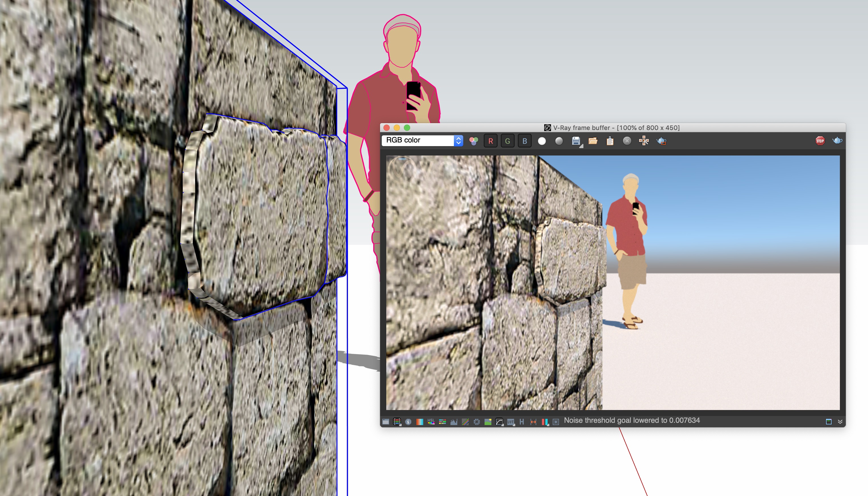Image resolution: width=868 pixels, height=496 pixels.
Task: Load image from folder icon
Action: [593, 141]
